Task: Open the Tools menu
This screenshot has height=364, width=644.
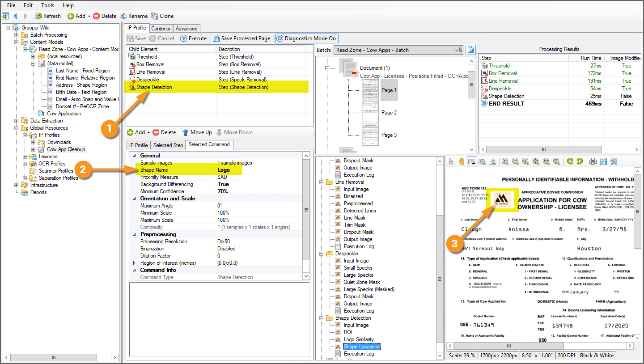Action: pyautogui.click(x=47, y=5)
